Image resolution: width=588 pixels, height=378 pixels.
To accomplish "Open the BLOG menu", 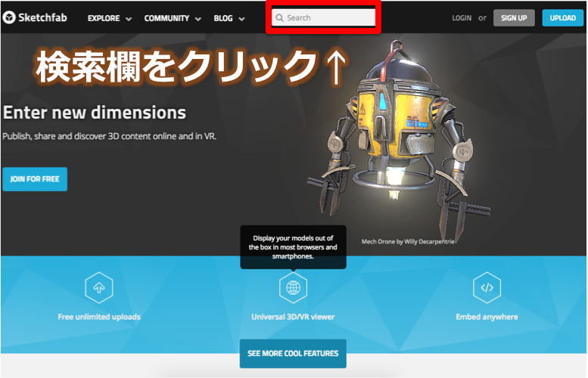I will [x=223, y=18].
